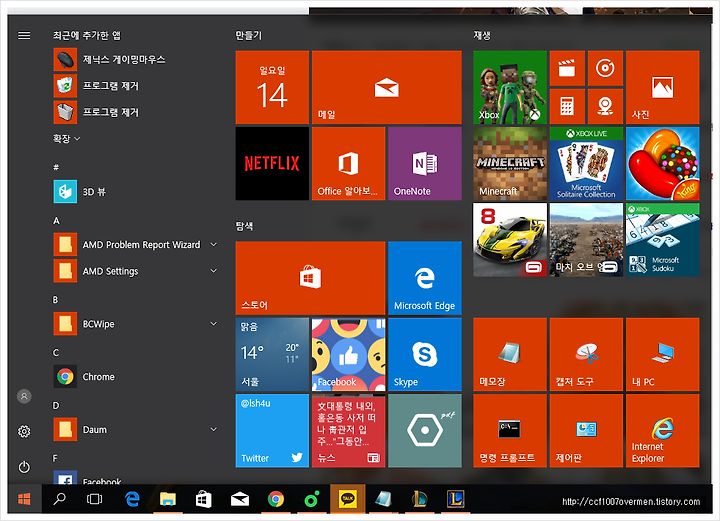Click the A letter header

(56, 221)
